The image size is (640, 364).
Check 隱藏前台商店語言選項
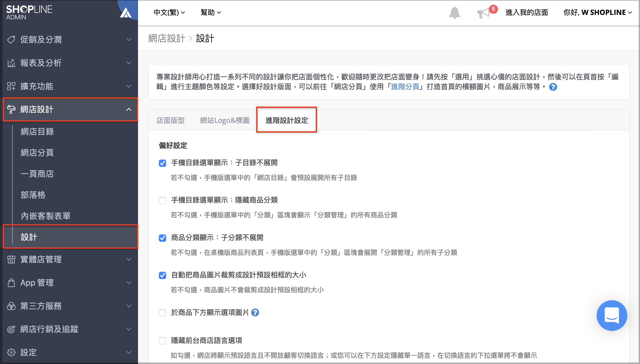(162, 341)
